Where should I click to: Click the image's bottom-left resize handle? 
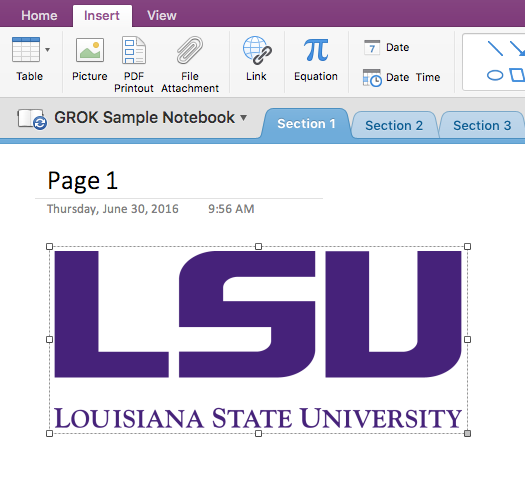(x=50, y=433)
